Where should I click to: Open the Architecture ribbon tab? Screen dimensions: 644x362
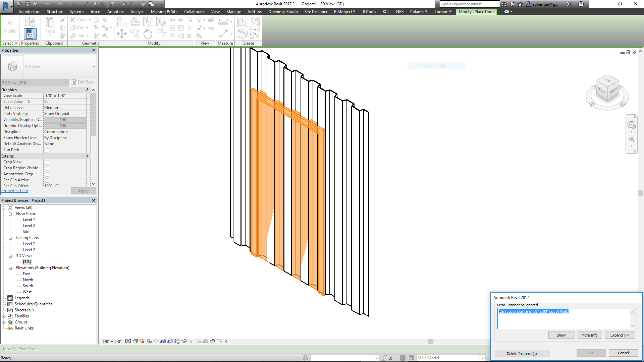[x=29, y=12]
